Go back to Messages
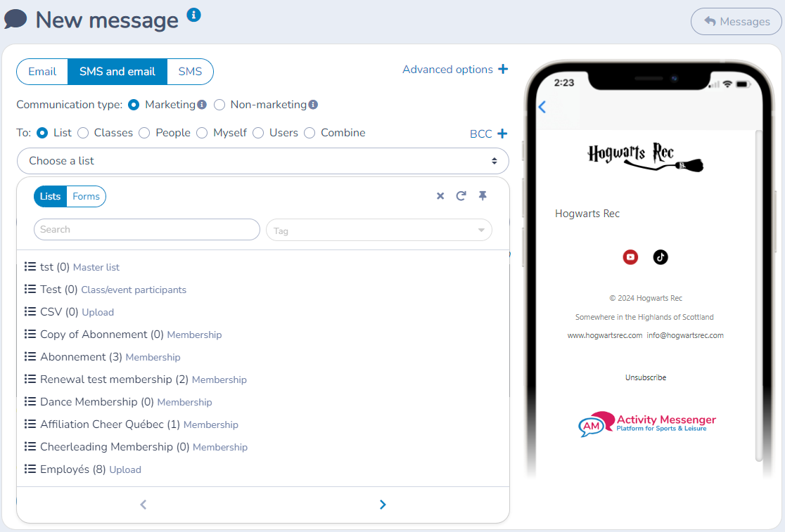 point(736,22)
